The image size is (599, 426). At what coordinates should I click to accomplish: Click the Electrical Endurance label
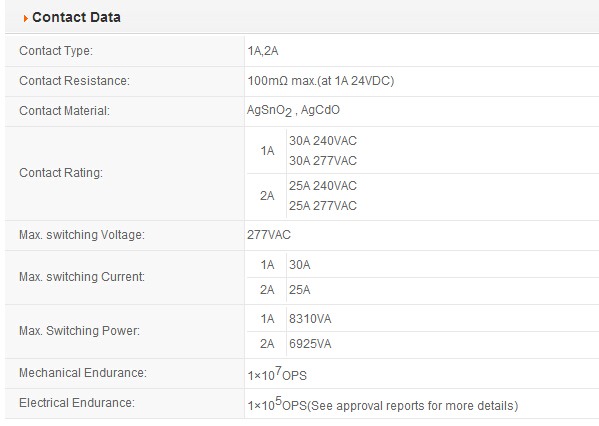77,403
